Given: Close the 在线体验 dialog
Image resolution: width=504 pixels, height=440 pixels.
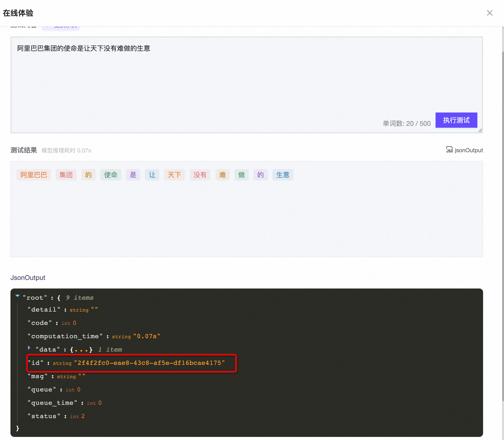Looking at the screenshot, I should click(489, 13).
